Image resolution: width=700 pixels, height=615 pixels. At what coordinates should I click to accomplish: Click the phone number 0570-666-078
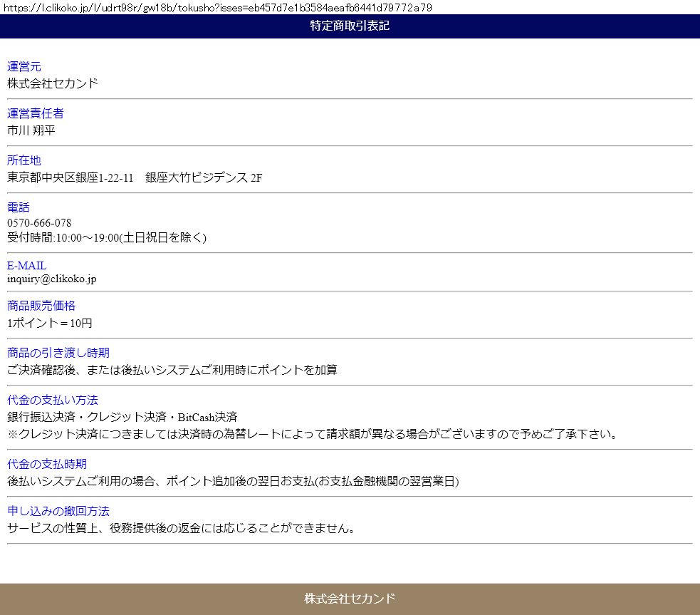pos(39,223)
